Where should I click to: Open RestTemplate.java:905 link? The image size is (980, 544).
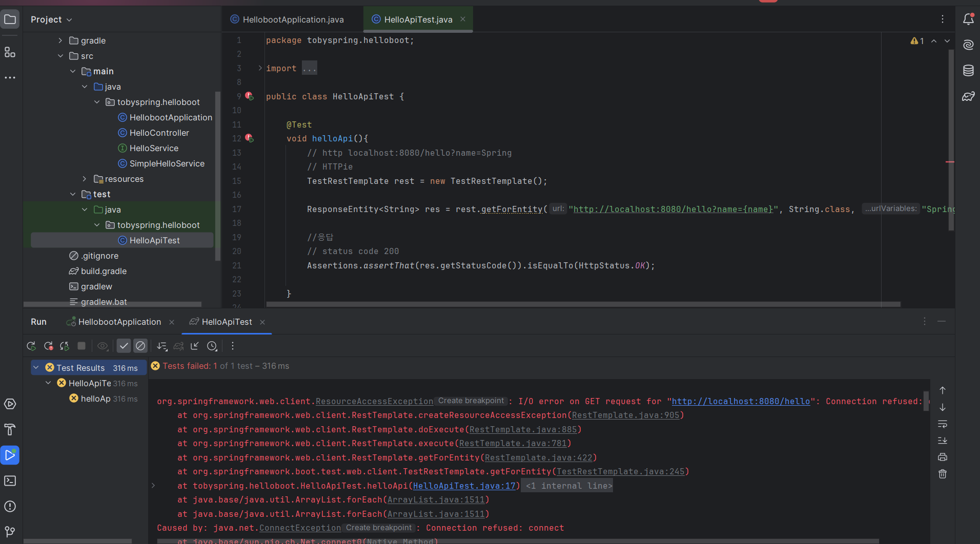coord(625,415)
